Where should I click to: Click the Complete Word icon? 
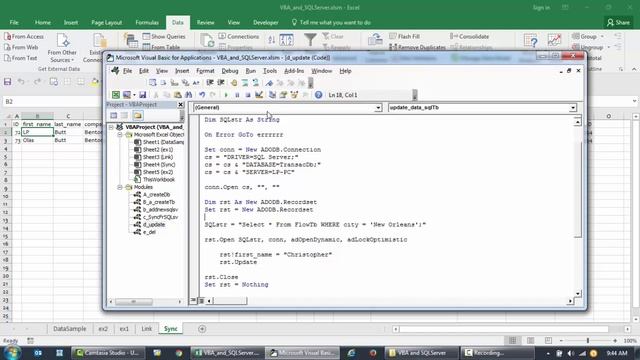click(196, 82)
